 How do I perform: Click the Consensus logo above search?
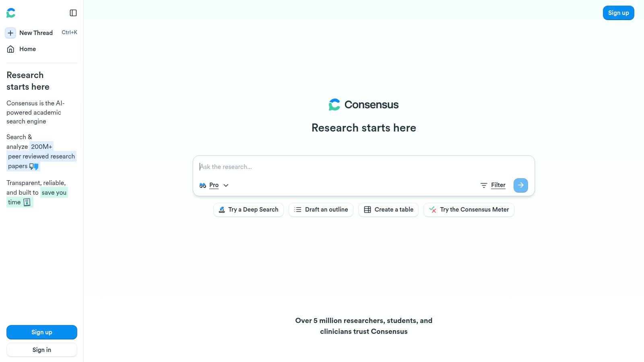click(363, 105)
